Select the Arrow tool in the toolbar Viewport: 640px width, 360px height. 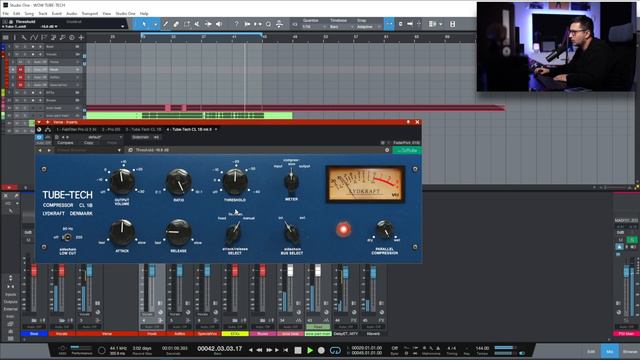(x=144, y=24)
